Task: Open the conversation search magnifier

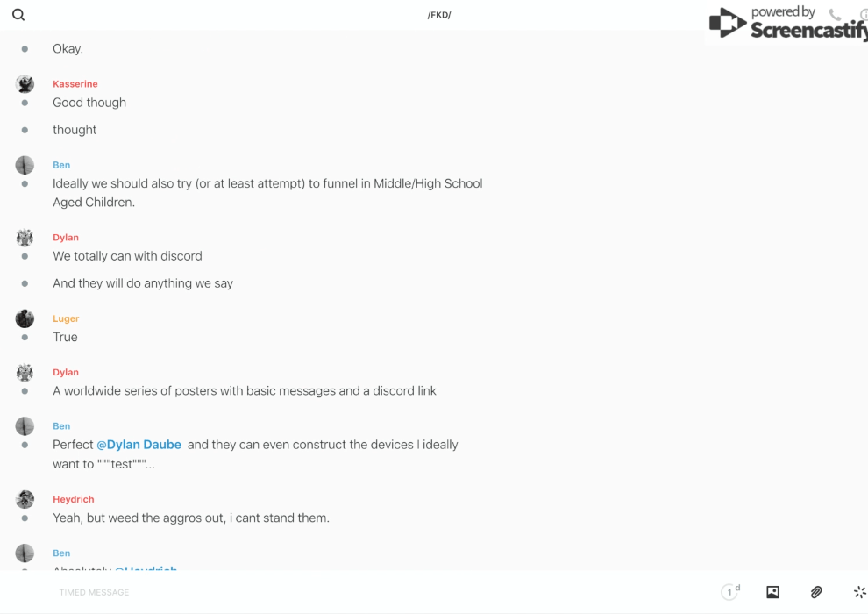Action: [x=18, y=15]
